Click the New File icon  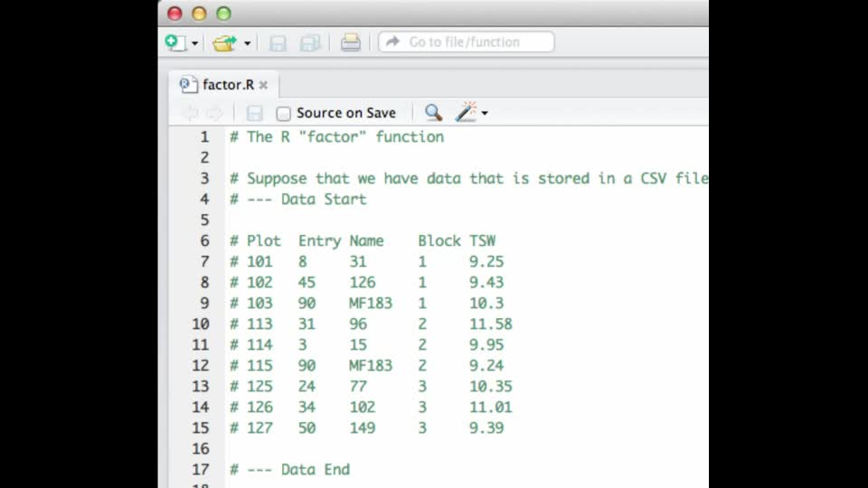(x=175, y=42)
